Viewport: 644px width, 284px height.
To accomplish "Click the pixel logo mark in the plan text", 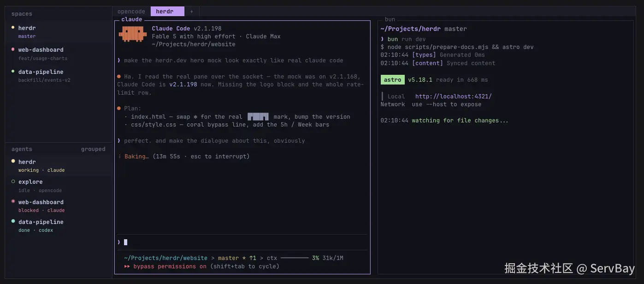I will pos(258,117).
